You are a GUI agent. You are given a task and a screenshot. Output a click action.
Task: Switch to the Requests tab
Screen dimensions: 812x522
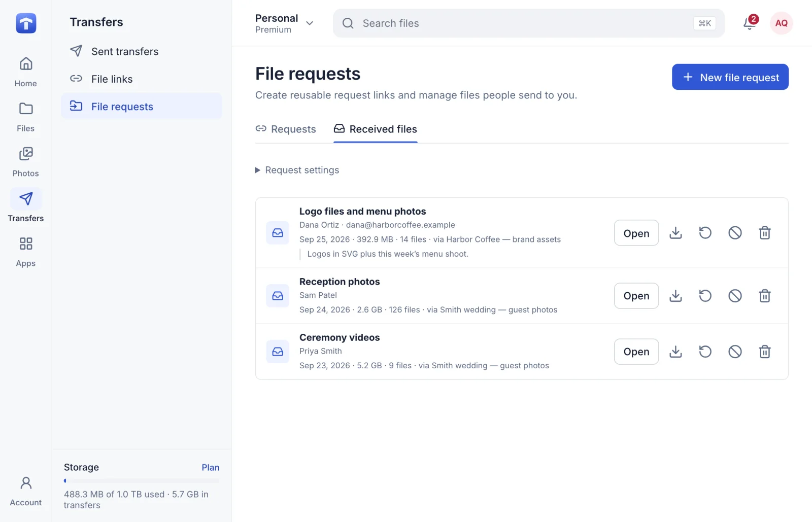pos(286,129)
